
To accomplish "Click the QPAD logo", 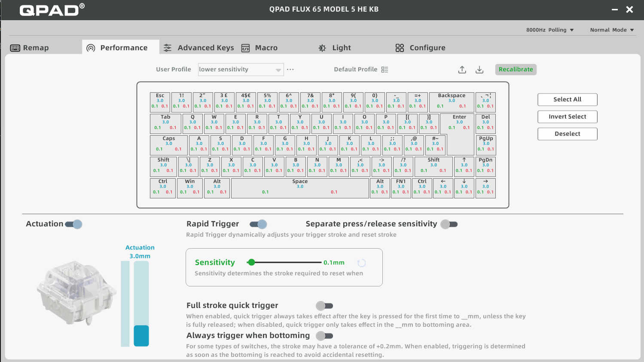I will coord(52,9).
